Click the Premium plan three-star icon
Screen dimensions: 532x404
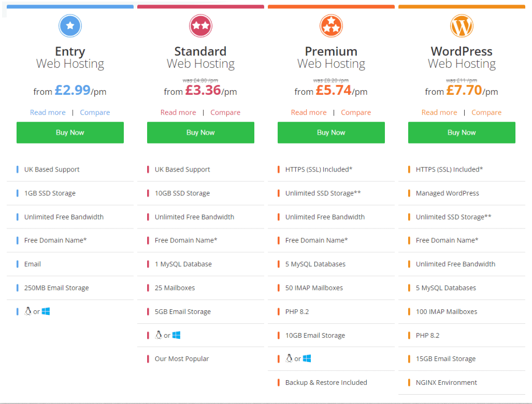pyautogui.click(x=331, y=26)
